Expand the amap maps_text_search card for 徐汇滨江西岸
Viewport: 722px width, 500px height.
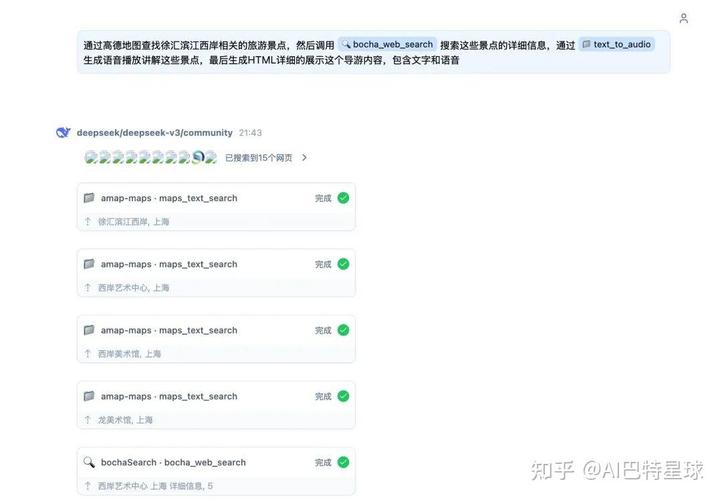click(216, 207)
